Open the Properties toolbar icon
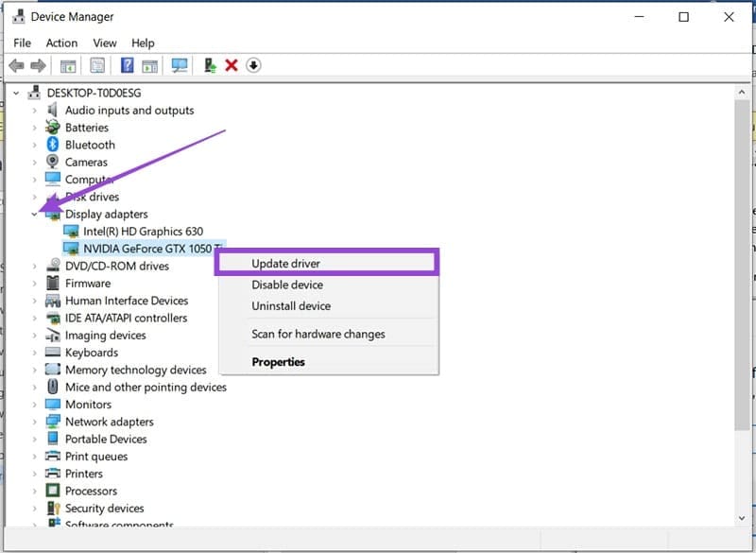 pos(95,64)
